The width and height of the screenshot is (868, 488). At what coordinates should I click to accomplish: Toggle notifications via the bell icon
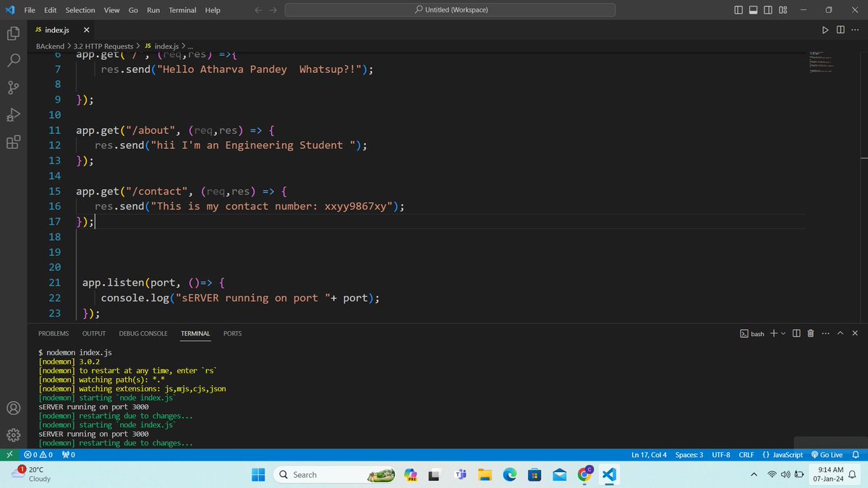pyautogui.click(x=856, y=455)
